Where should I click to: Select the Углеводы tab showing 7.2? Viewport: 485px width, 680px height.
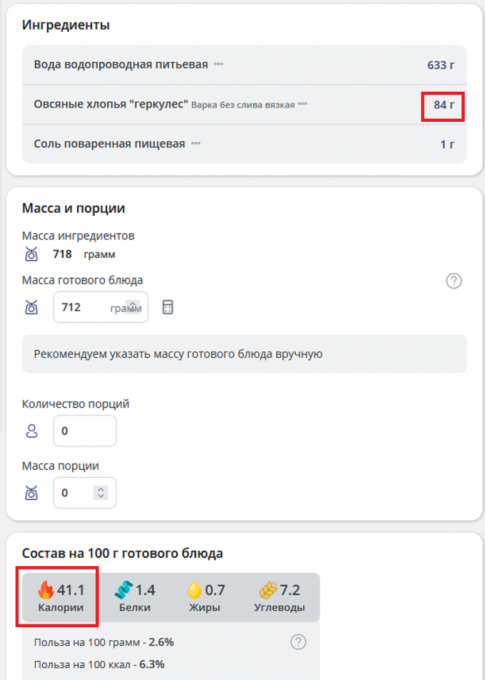pos(279,597)
